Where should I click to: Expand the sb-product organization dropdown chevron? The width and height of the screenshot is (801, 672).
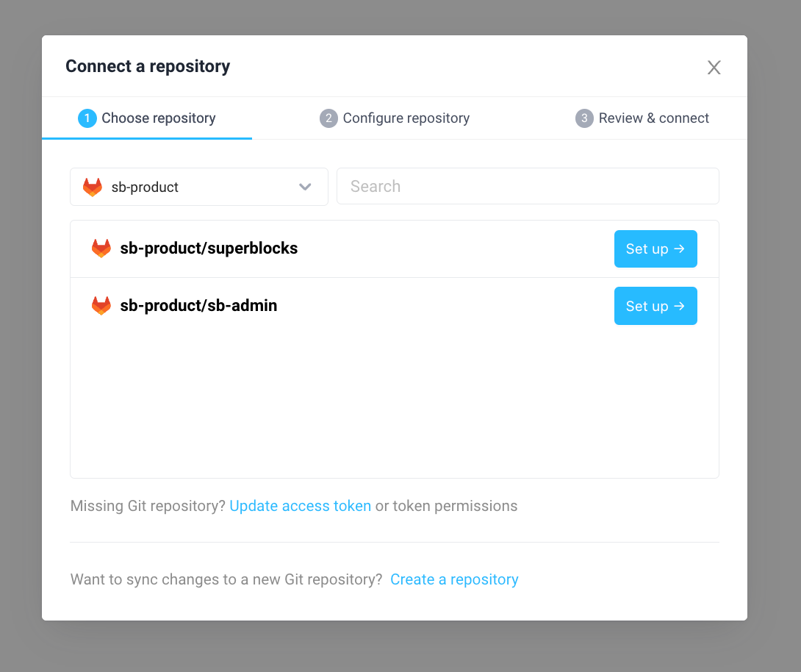click(x=305, y=187)
